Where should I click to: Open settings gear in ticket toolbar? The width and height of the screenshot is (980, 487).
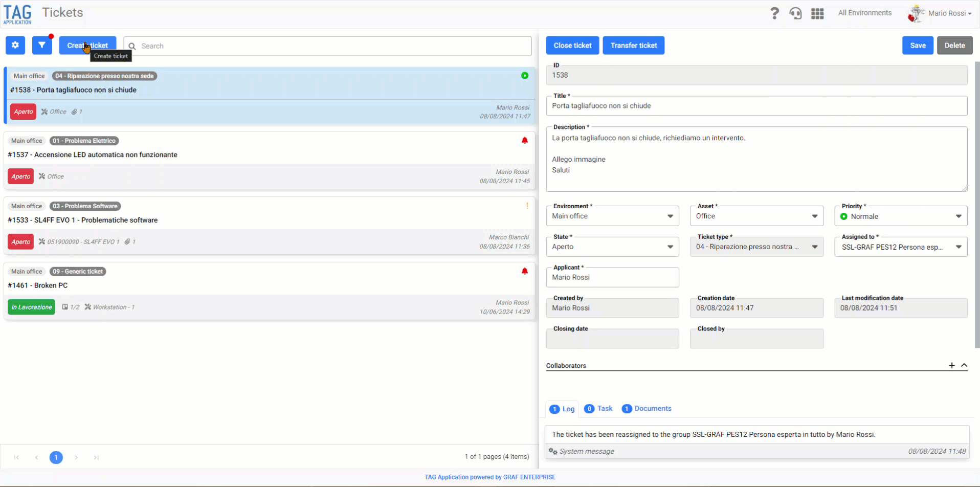(15, 45)
